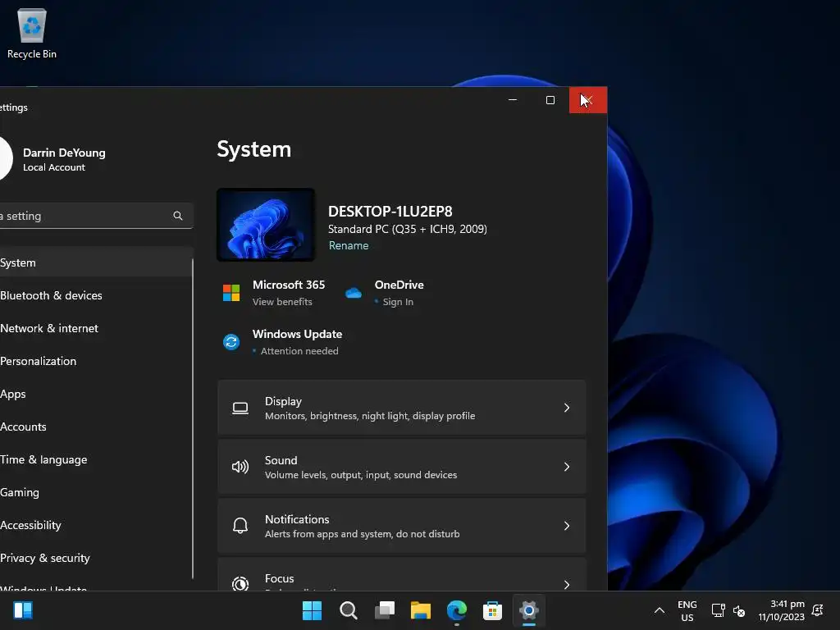This screenshot has height=630, width=840.
Task: Click the Focus icon
Action: 240,583
